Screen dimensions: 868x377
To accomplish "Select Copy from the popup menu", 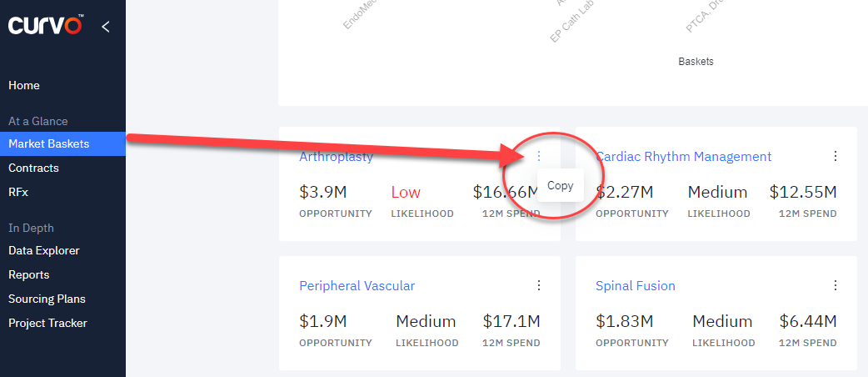I will tap(560, 186).
